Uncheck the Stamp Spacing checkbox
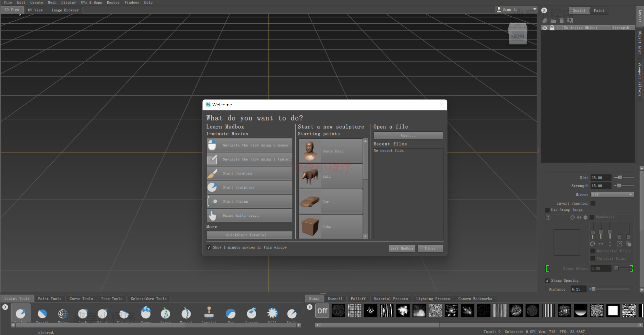This screenshot has height=335, width=644. tap(547, 281)
